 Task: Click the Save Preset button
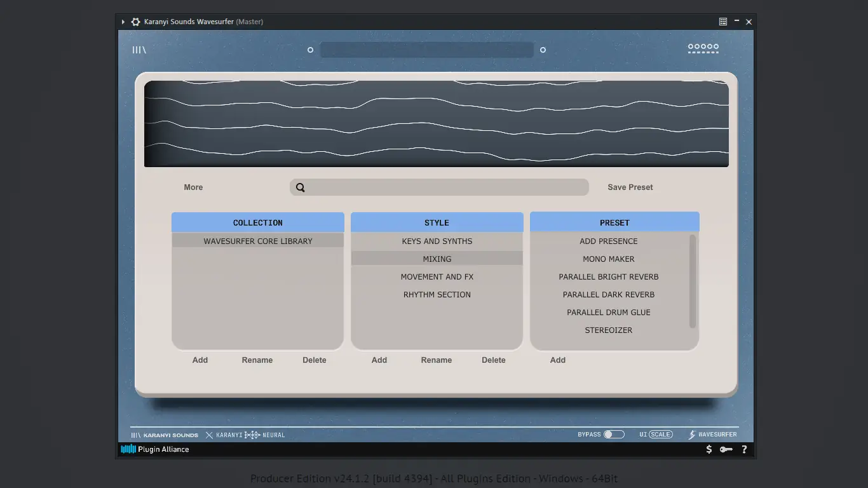(x=630, y=187)
